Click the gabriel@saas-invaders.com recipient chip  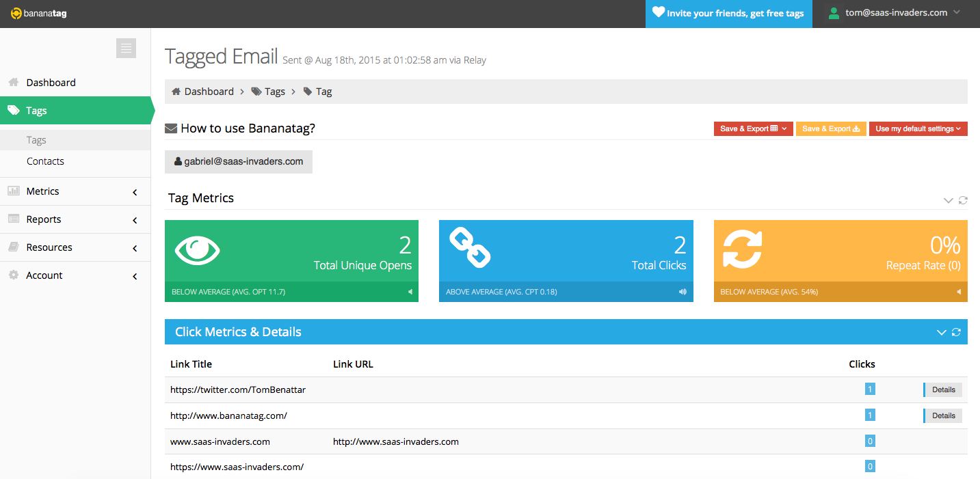point(239,162)
